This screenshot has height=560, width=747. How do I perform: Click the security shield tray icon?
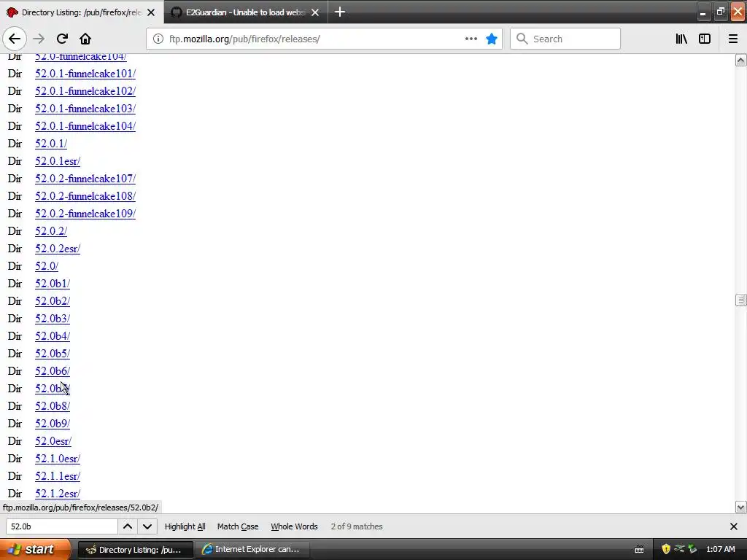click(666, 549)
